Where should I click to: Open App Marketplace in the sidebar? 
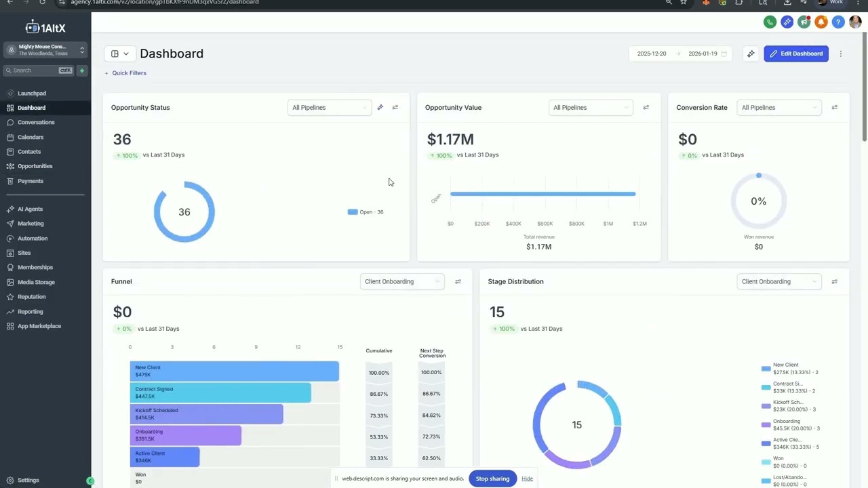(x=45, y=326)
